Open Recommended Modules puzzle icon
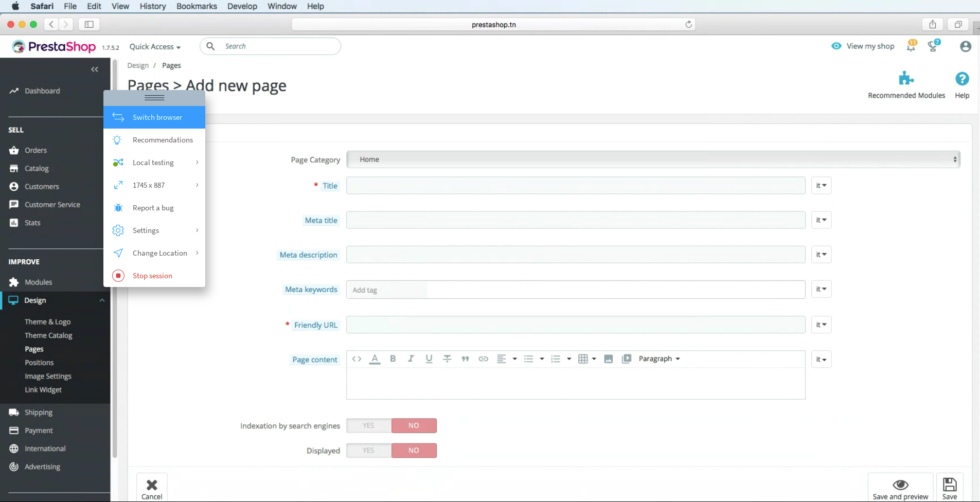The width and height of the screenshot is (980, 502). click(906, 79)
